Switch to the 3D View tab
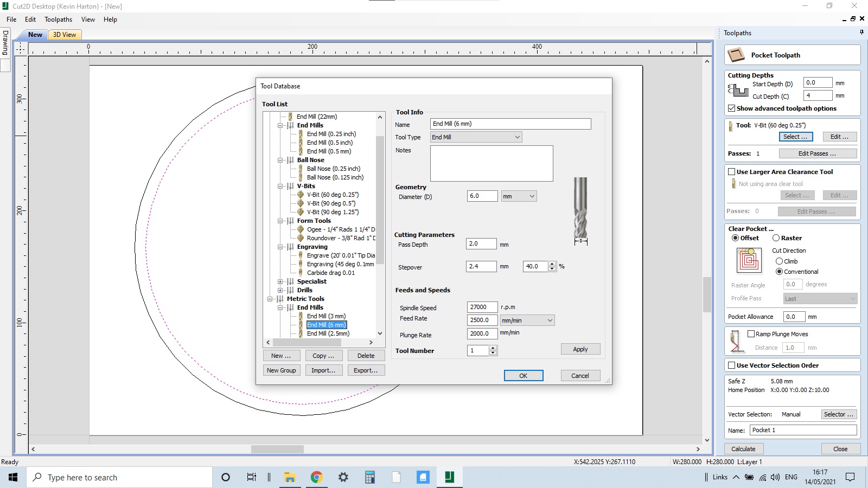The width and height of the screenshot is (868, 488). pos(65,35)
